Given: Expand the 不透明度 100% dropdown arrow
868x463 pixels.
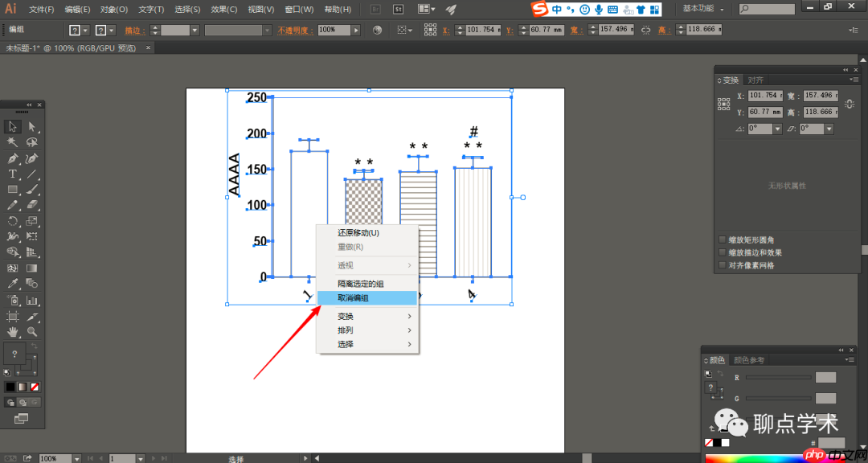Looking at the screenshot, I should coord(356,30).
